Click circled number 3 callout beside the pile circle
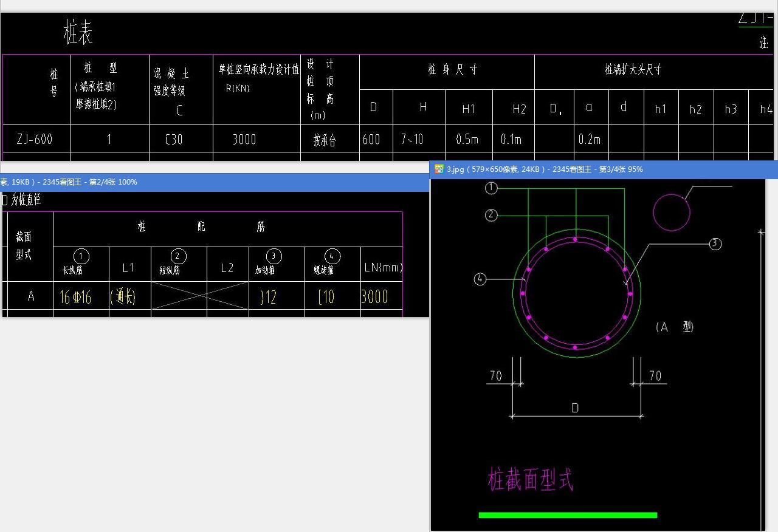This screenshot has width=778, height=532. point(715,244)
